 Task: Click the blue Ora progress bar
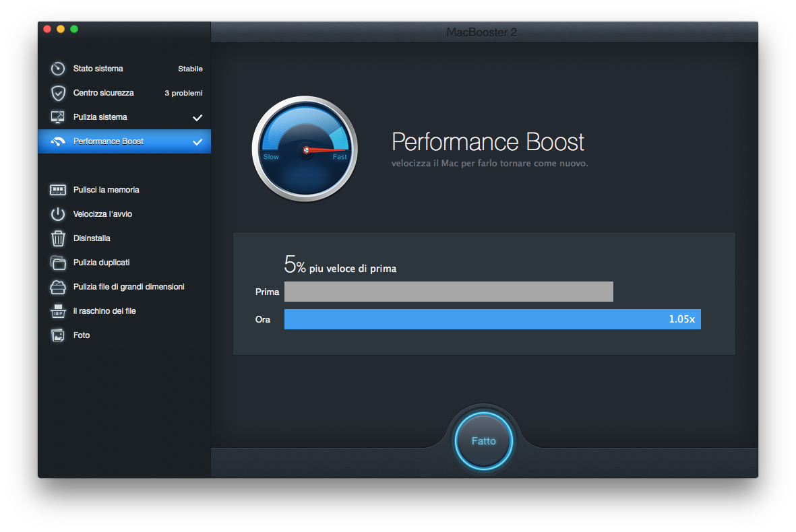click(493, 319)
